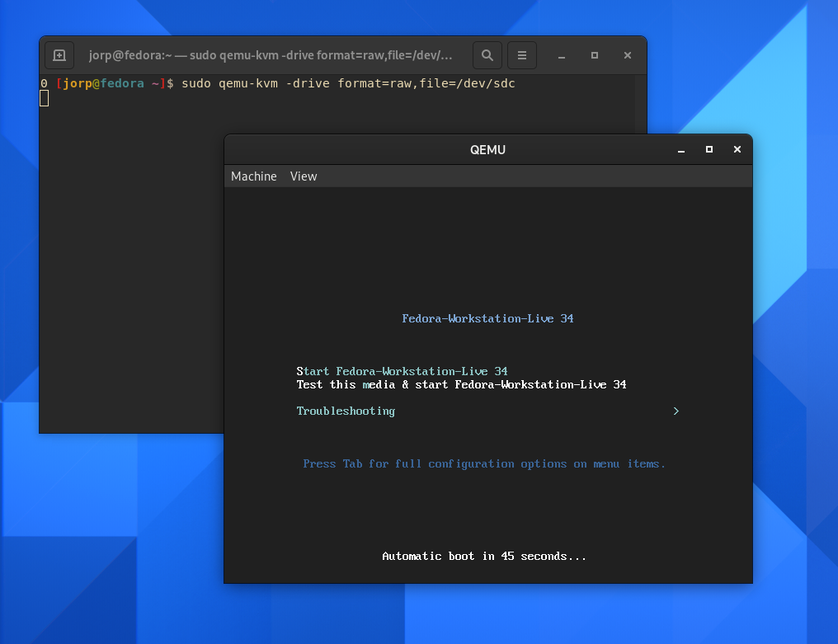Open the Machine menu in QEMU
Image resolution: width=838 pixels, height=644 pixels.
pos(253,176)
